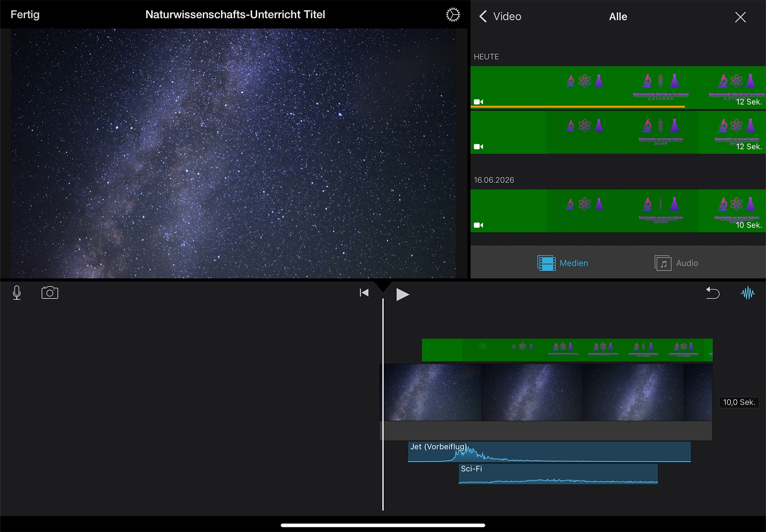Switch to the Audio tab

(x=676, y=263)
